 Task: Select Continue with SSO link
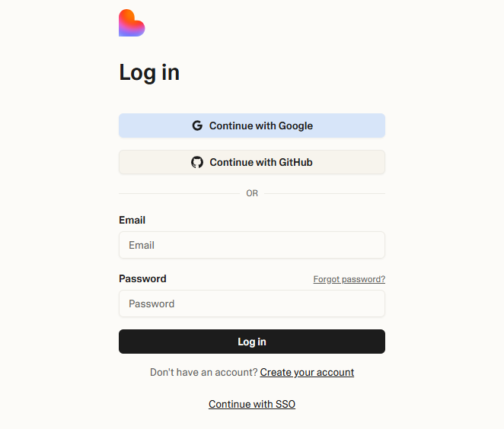click(x=252, y=404)
